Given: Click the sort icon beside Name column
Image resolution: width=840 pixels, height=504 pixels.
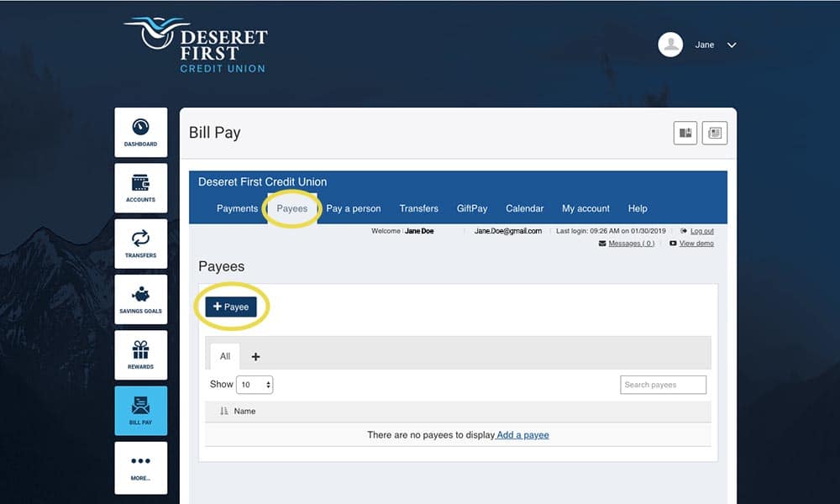Looking at the screenshot, I should tap(224, 411).
